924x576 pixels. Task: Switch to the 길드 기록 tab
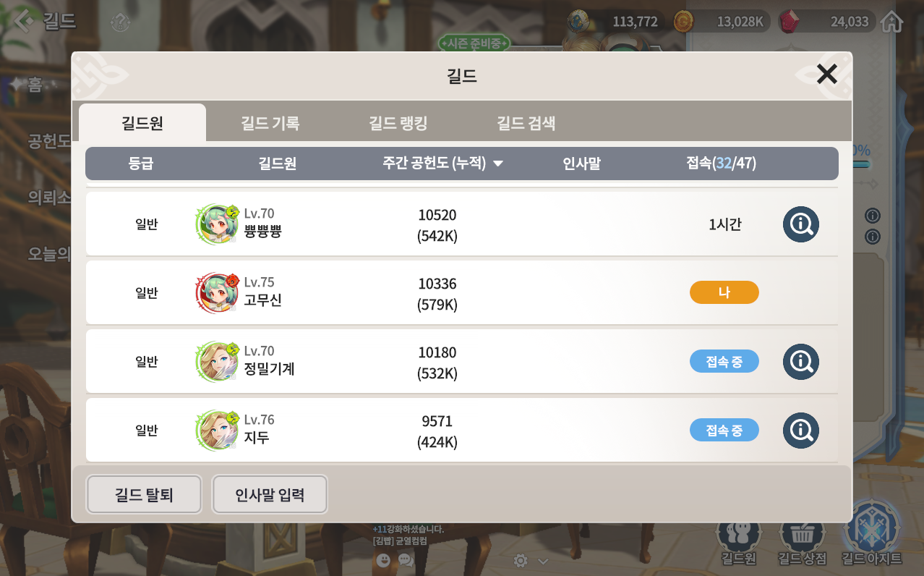tap(270, 123)
